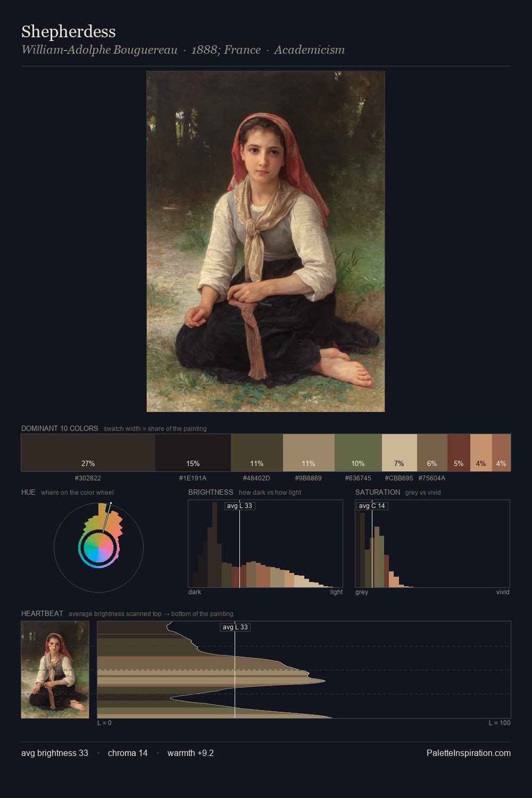Image resolution: width=532 pixels, height=798 pixels.
Task: Click the 27% dark swatch #302822
Action: [88, 453]
